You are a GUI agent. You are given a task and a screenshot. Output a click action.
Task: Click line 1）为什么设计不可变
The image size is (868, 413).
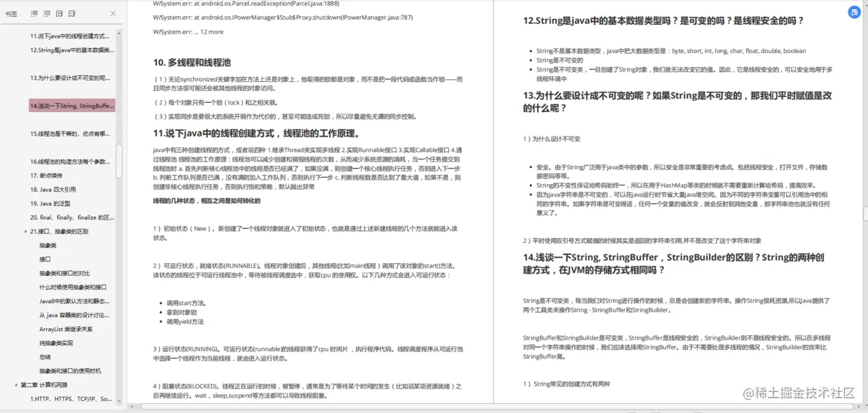552,139
